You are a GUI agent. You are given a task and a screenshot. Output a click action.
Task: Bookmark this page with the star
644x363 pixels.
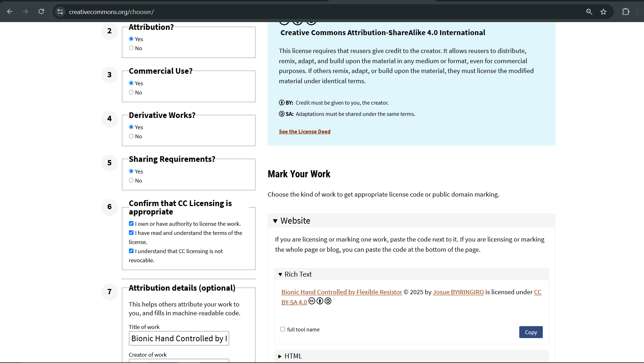point(604,12)
